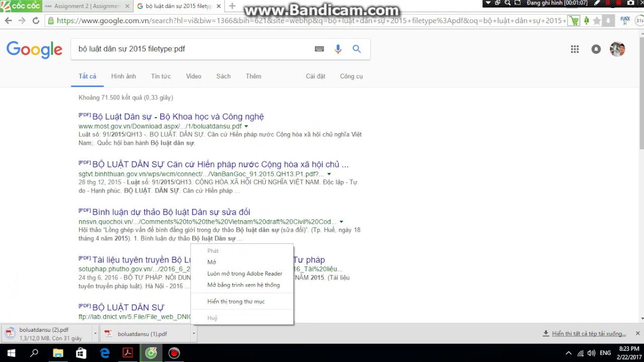This screenshot has width=644, height=362.
Task: Close the Assignment 2 tab
Action: 127,6
